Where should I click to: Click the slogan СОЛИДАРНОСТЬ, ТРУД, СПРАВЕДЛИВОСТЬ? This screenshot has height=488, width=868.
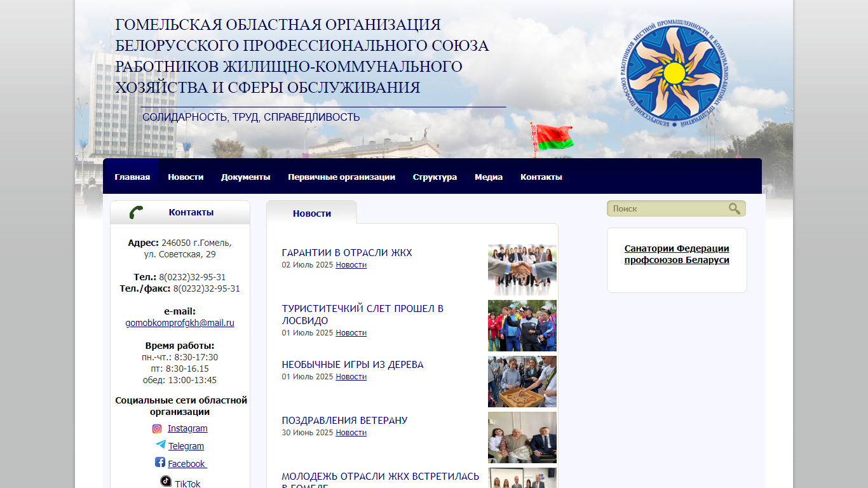coord(251,117)
